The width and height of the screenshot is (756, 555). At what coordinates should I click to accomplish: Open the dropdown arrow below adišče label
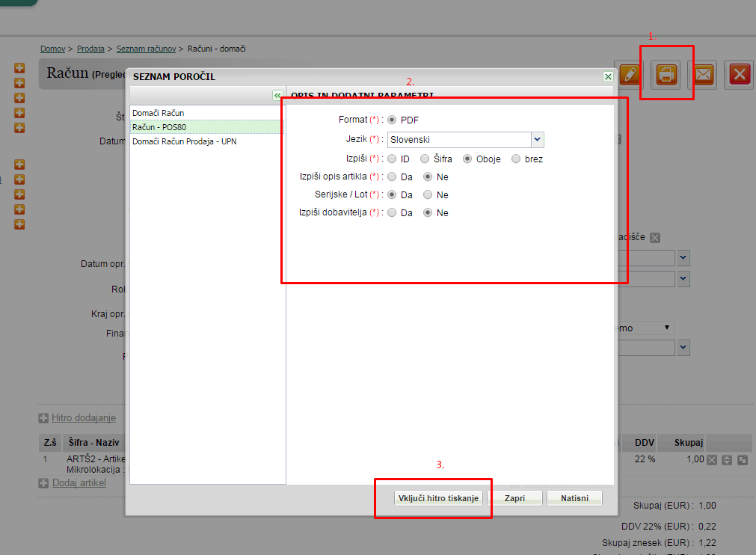point(683,258)
